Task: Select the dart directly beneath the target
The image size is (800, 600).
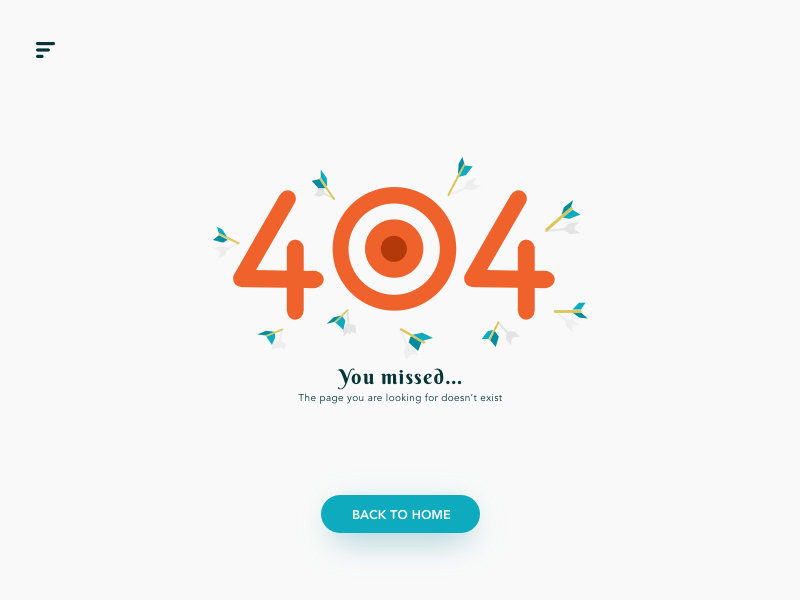Action: 416,339
